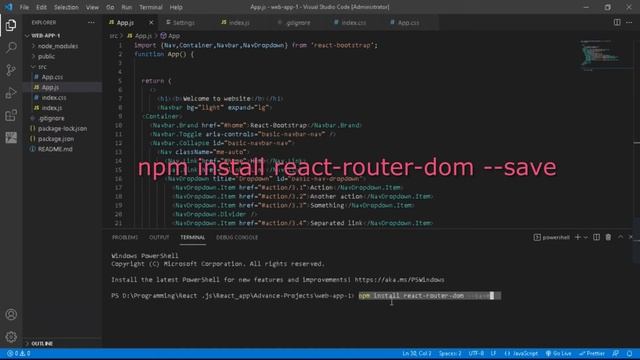Viewport: 640px width, 360px height.
Task: Click the Prettier status item
Action: point(592,353)
